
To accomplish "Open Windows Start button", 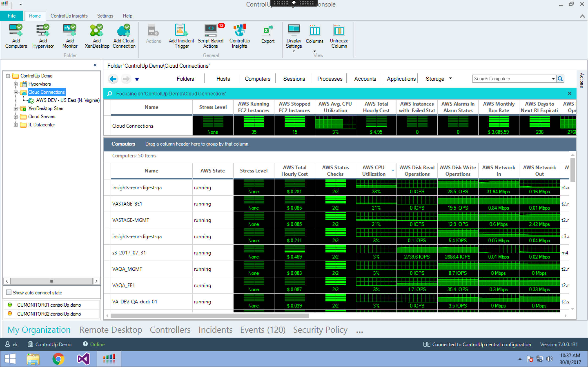I will tap(10, 359).
